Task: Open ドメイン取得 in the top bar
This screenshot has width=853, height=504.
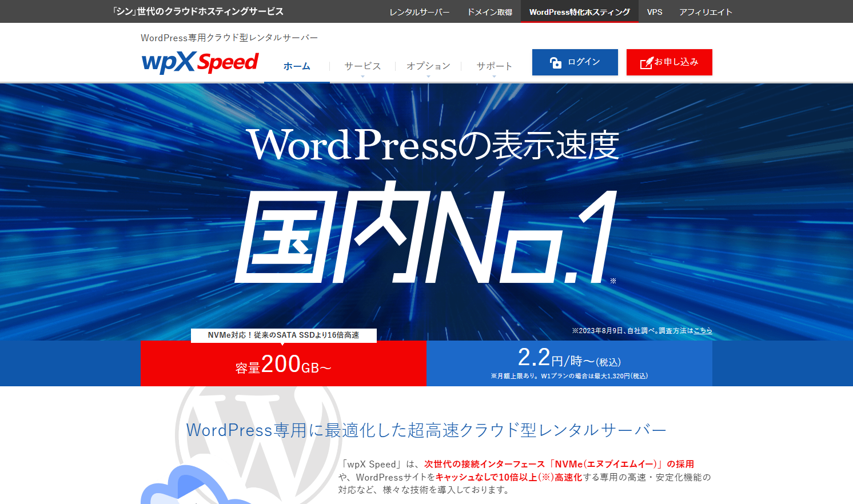Action: pos(490,12)
